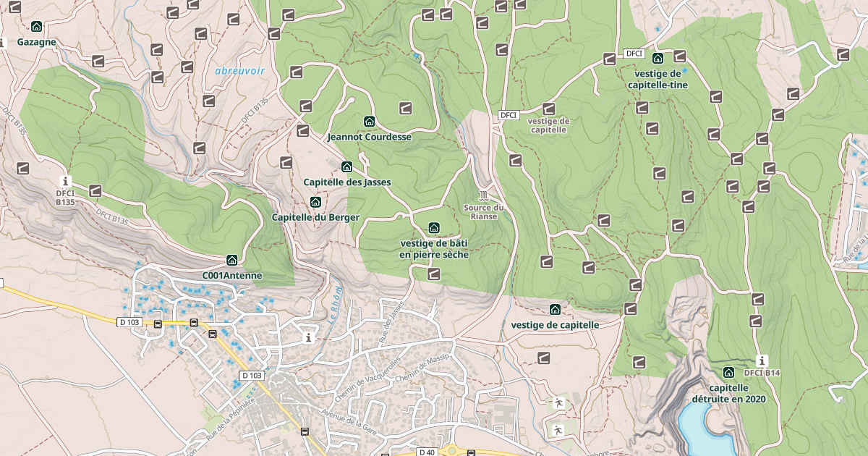Screen dimensions: 868x456
Task: Select the bus stop on Avenue de la Gare
Action: 305,432
